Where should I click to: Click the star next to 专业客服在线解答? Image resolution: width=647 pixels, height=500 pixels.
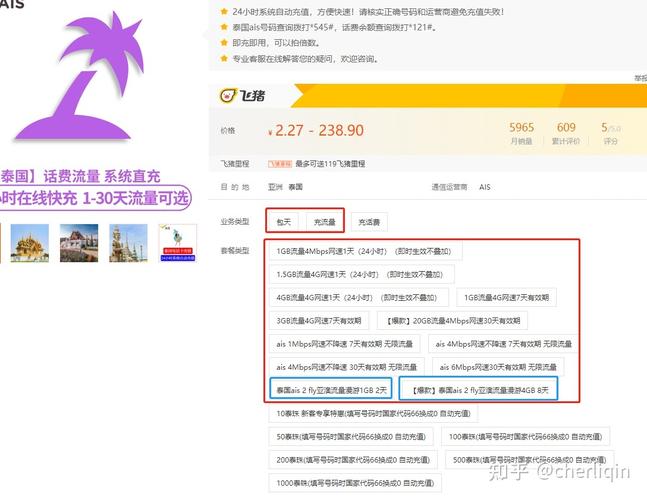[x=224, y=58]
